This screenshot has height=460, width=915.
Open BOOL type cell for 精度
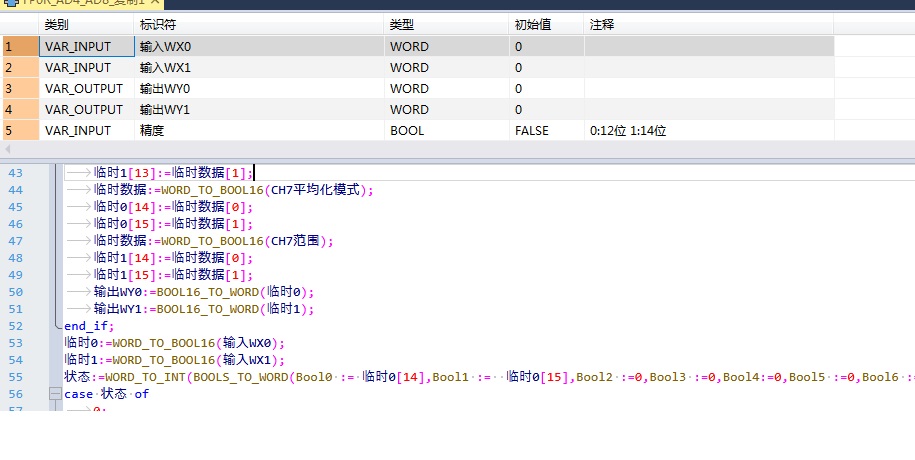pyautogui.click(x=446, y=130)
